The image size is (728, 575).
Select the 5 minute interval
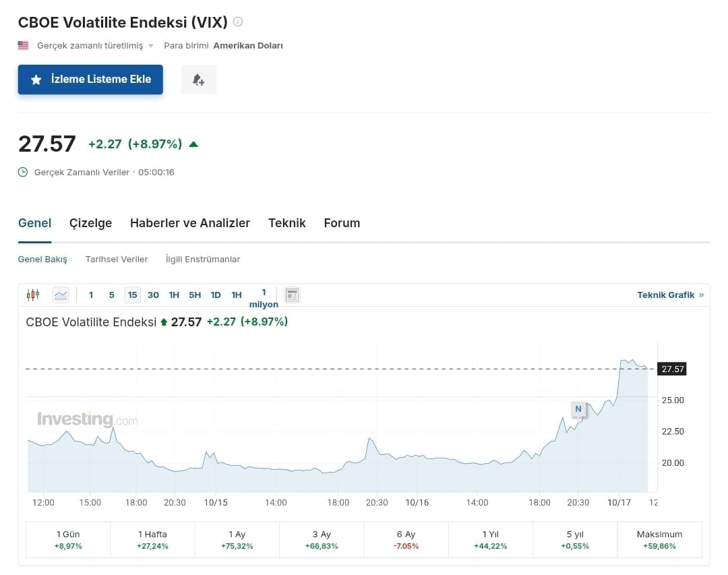tap(112, 295)
